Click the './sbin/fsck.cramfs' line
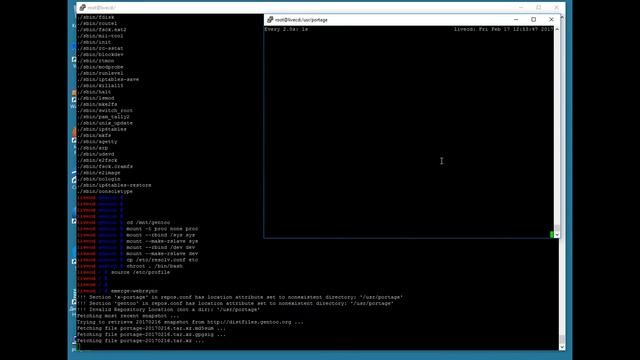This screenshot has width=640, height=360. (x=105, y=167)
